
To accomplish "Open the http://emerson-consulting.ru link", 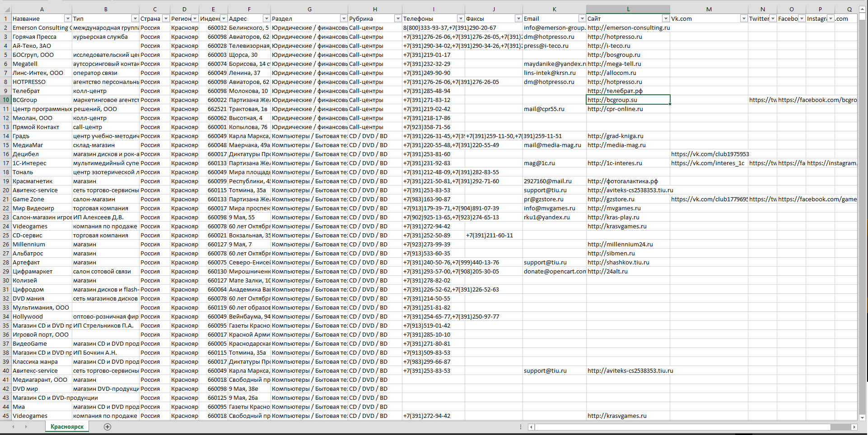I will (629, 28).
